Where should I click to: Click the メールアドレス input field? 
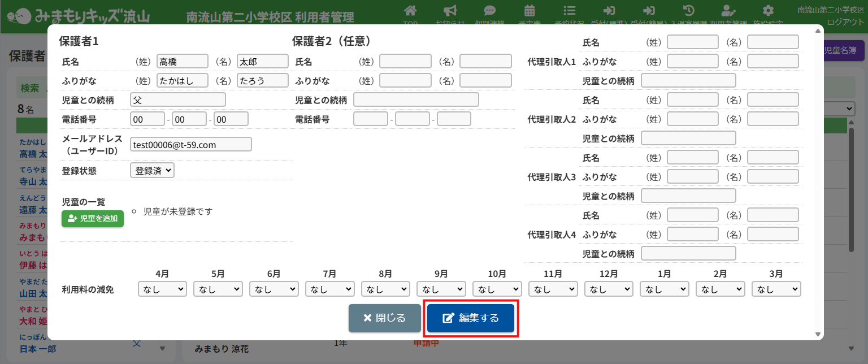pyautogui.click(x=190, y=145)
